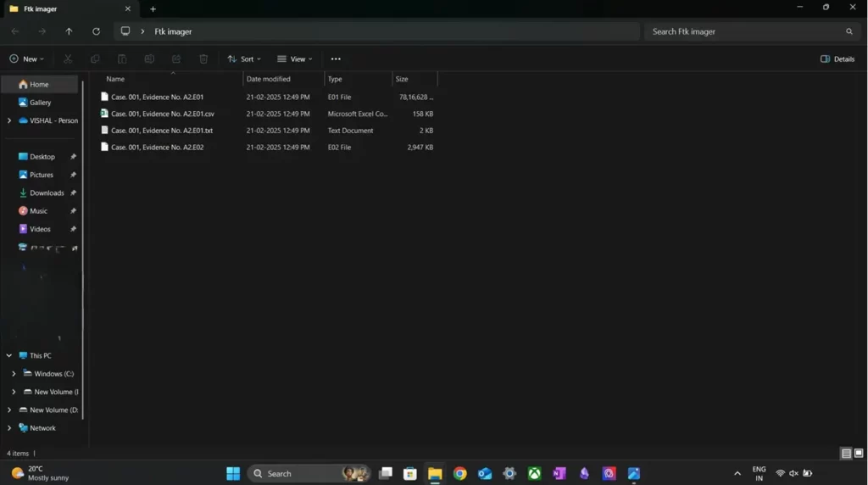Viewport: 868px width, 485px height.
Task: Select Home in the navigation pane
Action: click(x=39, y=85)
